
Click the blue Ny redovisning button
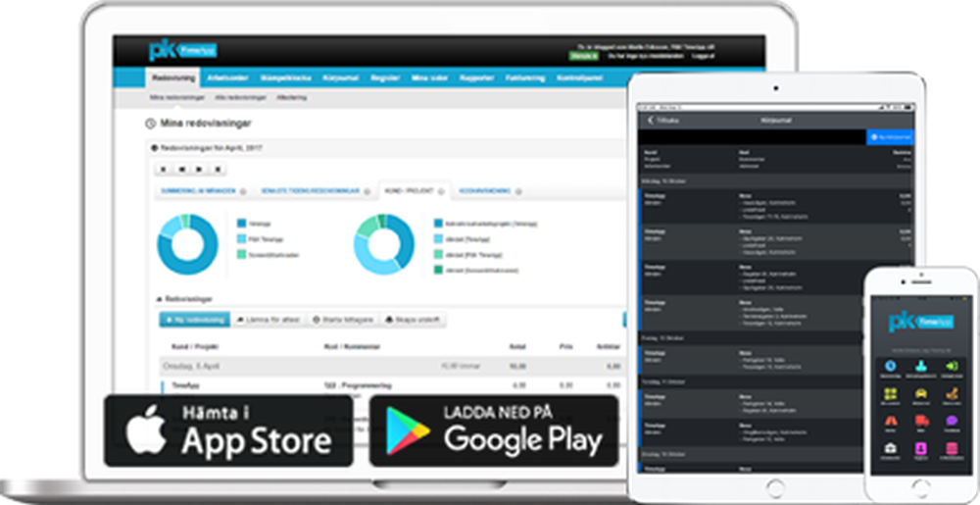point(194,320)
